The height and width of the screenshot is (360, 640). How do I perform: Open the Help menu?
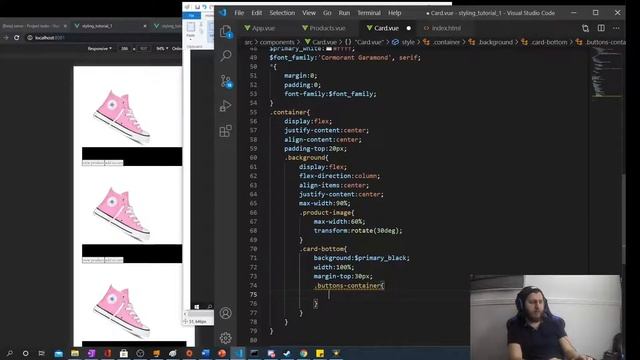(395, 13)
